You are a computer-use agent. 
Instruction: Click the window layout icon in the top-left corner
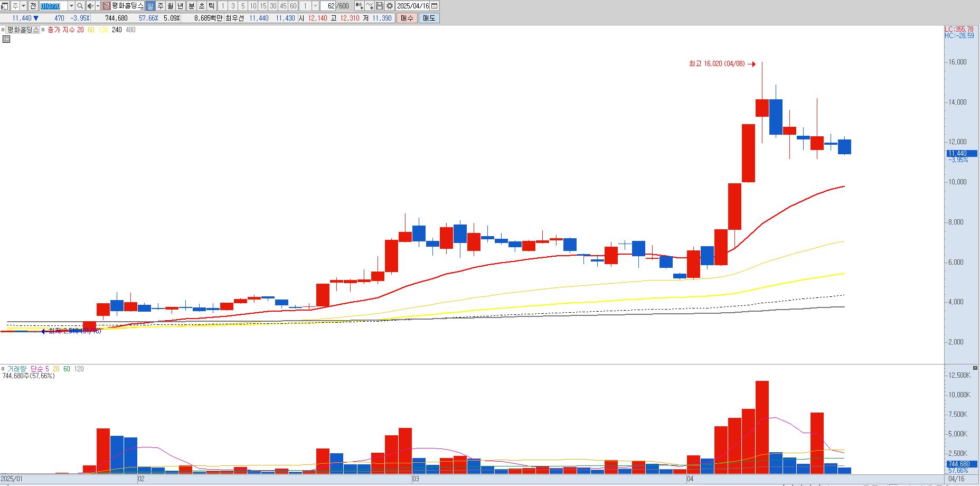click(5, 6)
